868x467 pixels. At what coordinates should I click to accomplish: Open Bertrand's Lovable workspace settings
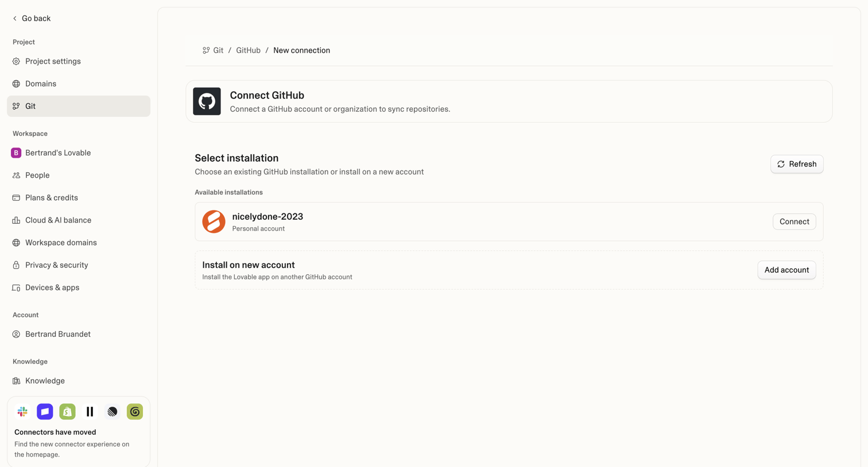click(79, 153)
